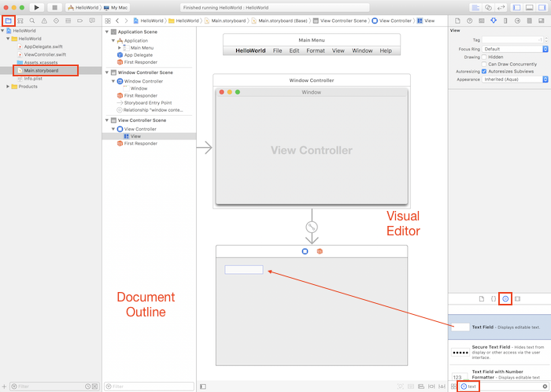Click the Window menu in Main Menu

tap(362, 50)
